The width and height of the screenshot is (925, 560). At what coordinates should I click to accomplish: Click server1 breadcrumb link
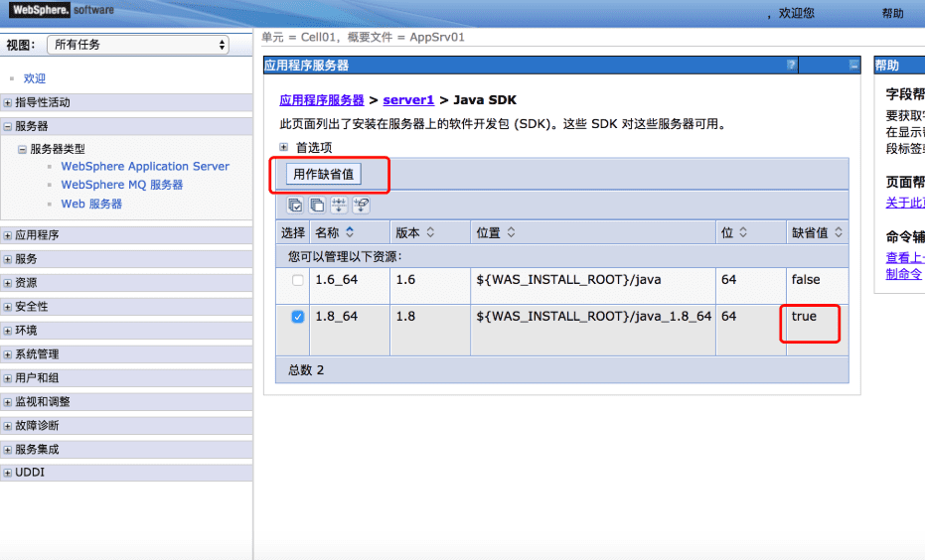[408, 99]
